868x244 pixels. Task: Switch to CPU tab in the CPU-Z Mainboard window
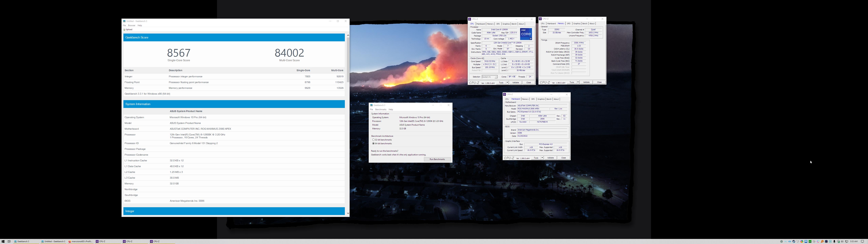click(x=507, y=99)
